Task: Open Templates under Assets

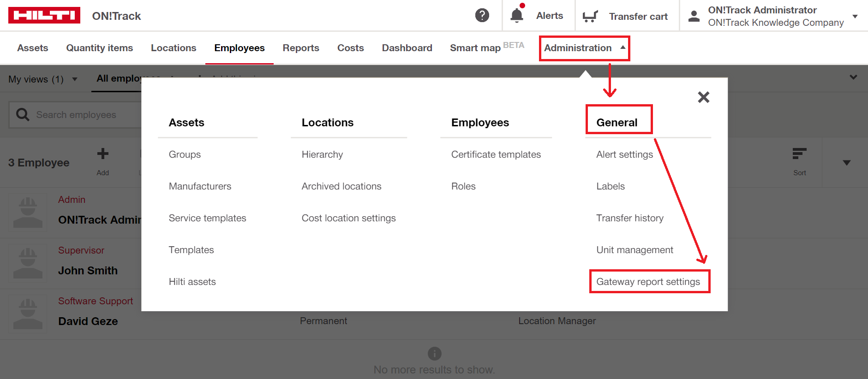Action: (191, 250)
